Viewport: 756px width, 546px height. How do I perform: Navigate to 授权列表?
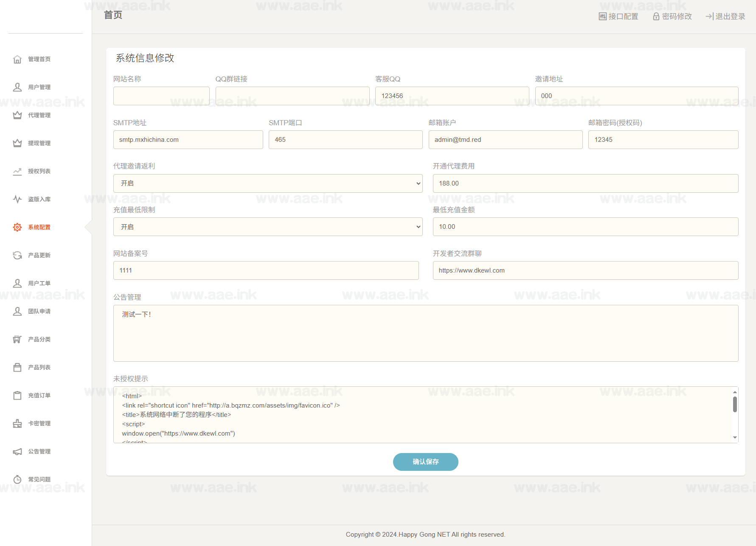pos(39,171)
